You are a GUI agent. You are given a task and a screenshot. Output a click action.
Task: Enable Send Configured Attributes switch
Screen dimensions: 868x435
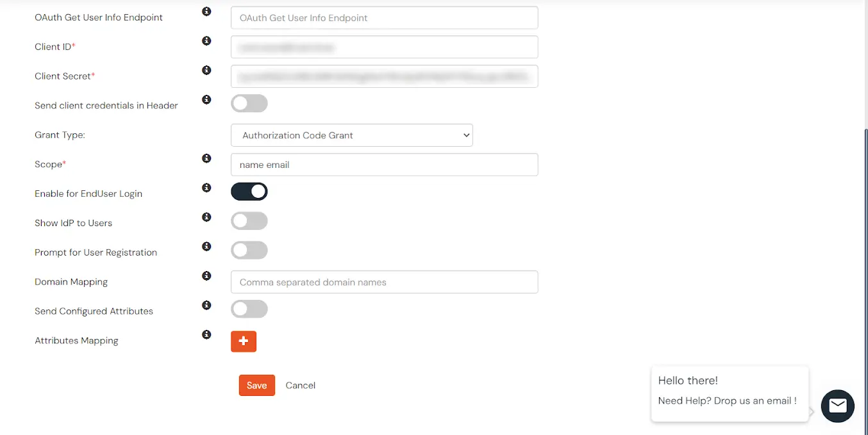tap(249, 309)
